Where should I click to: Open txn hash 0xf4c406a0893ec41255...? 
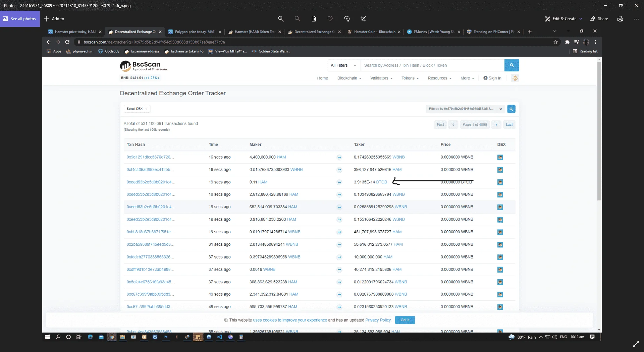[150, 170]
